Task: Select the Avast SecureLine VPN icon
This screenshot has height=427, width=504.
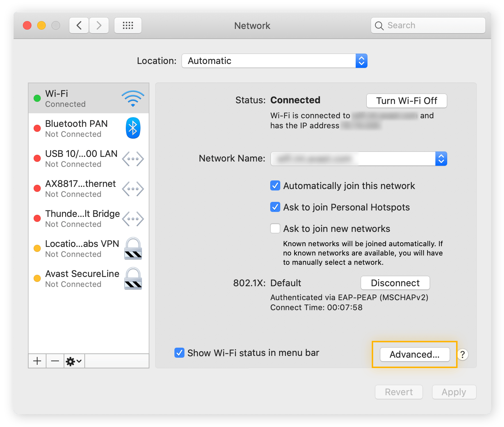Action: point(133,278)
